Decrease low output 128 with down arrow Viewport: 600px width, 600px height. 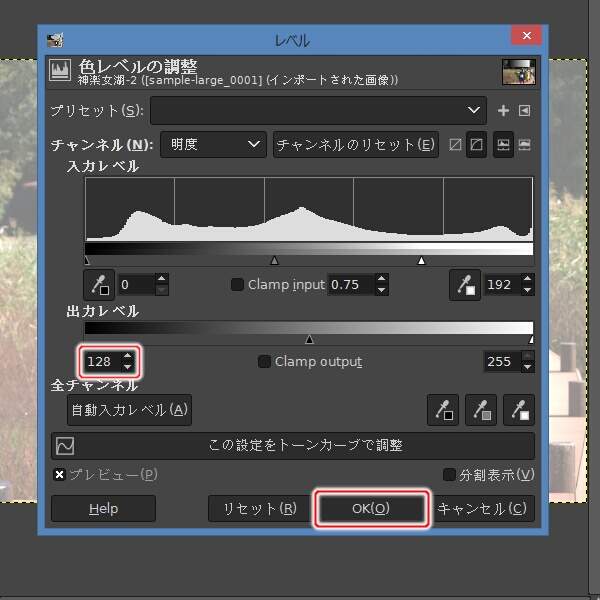(127, 367)
